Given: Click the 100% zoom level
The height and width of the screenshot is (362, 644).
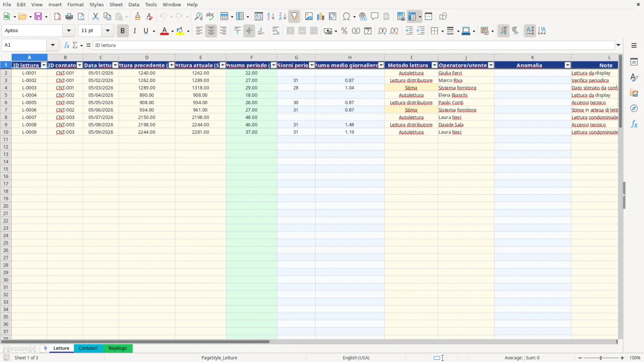Looking at the screenshot, I should click(x=634, y=358).
